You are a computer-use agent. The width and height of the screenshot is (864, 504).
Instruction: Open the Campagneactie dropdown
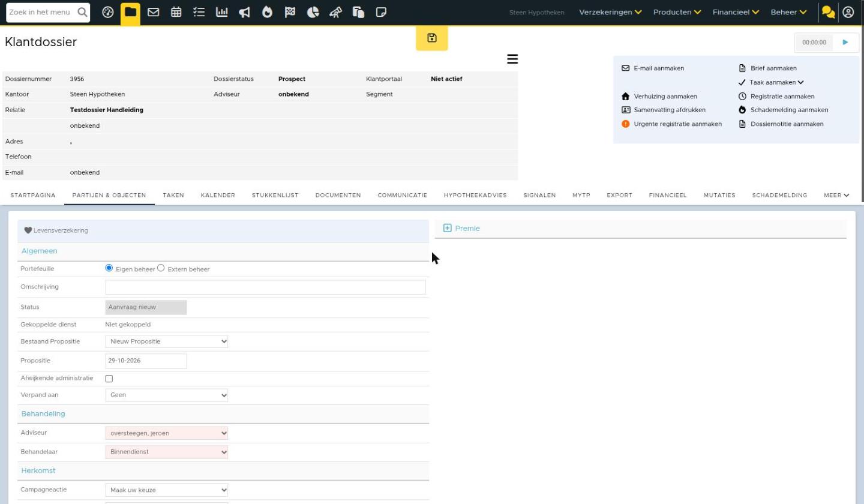point(167,490)
